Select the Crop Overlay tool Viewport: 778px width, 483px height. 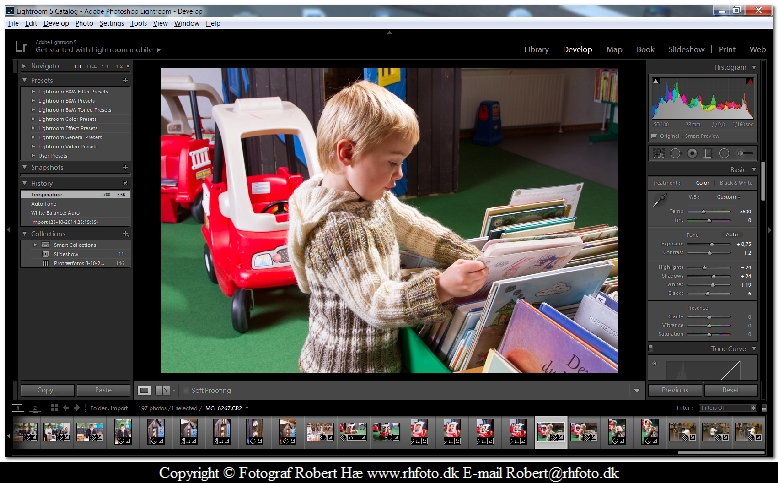[658, 153]
